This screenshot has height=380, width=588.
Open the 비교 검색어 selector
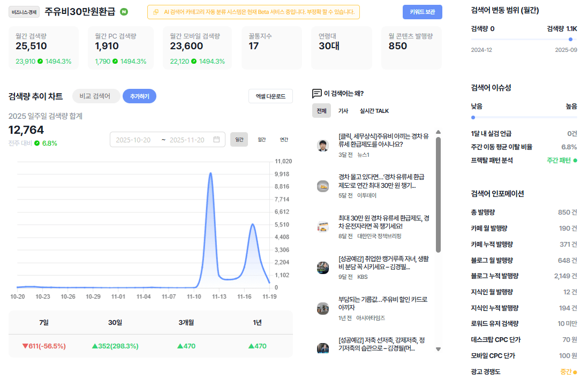[95, 96]
